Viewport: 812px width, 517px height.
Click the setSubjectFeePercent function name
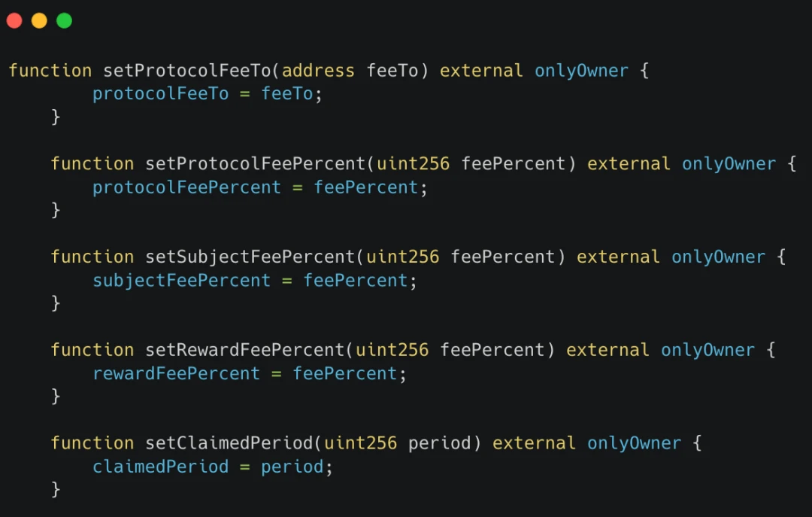click(250, 257)
